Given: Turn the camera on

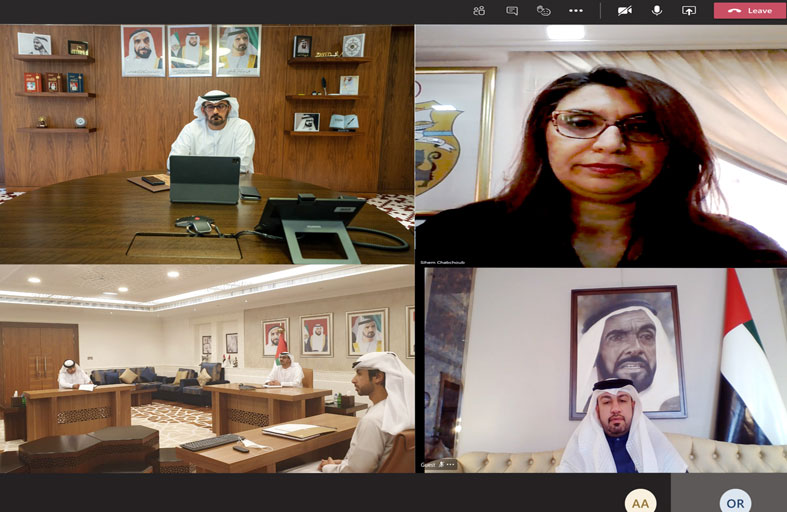Looking at the screenshot, I should [625, 10].
